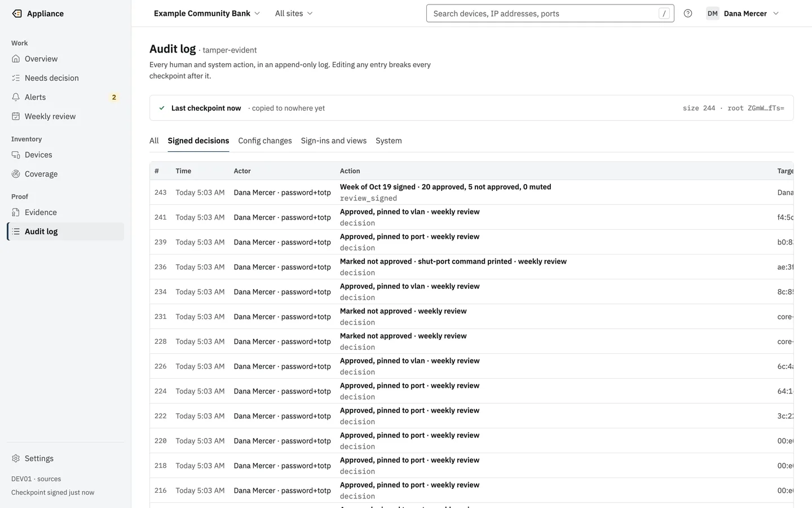Screen dimensions: 812x508
Task: Go to Needs decision page
Action: [x=65, y=78]
